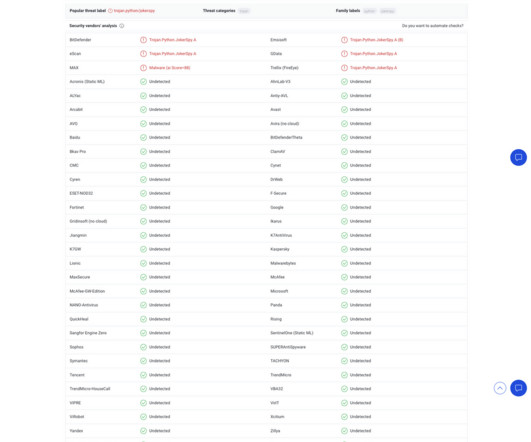Viewport: 531px width, 442px height.
Task: Click the green check icon for Kaspersky
Action: [344, 249]
